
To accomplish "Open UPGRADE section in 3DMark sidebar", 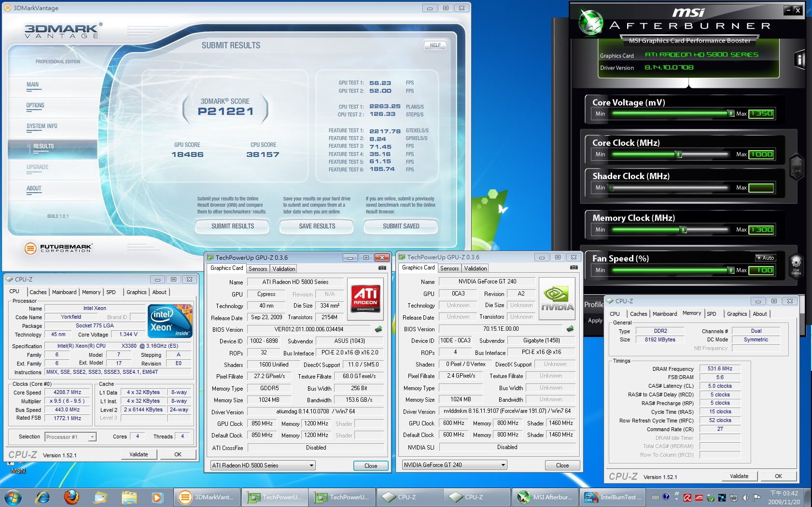I will click(x=38, y=167).
